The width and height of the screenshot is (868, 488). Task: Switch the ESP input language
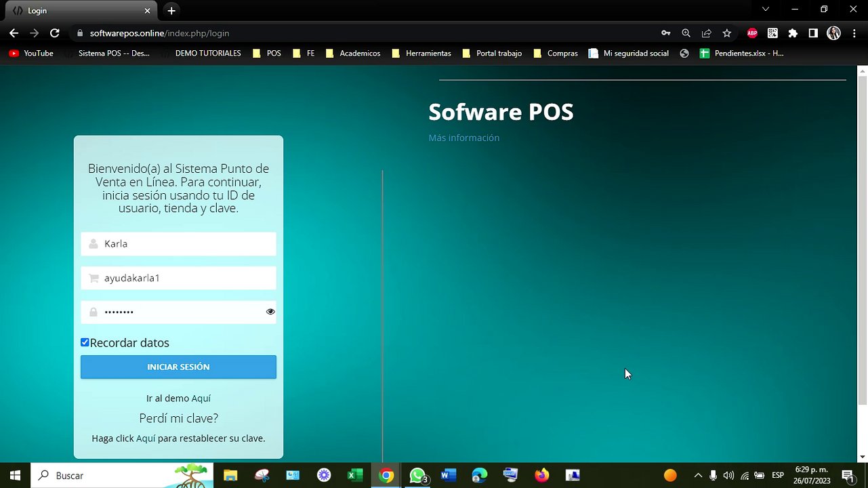778,475
